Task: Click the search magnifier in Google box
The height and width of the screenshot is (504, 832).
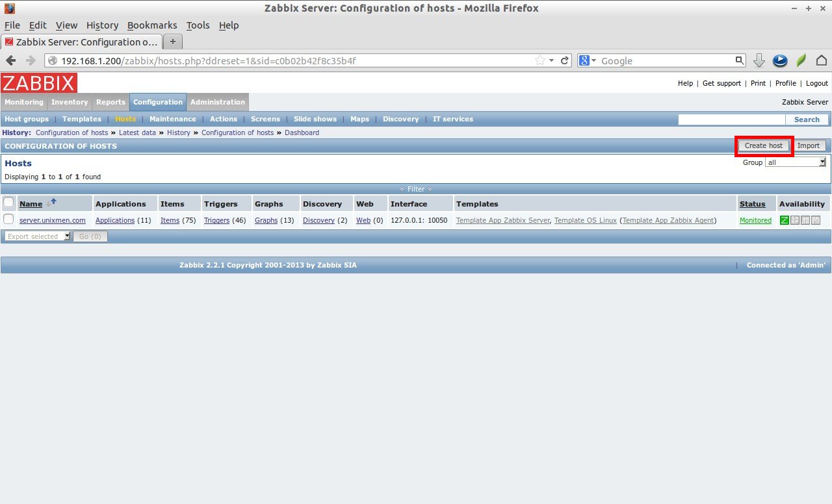Action: pyautogui.click(x=740, y=60)
